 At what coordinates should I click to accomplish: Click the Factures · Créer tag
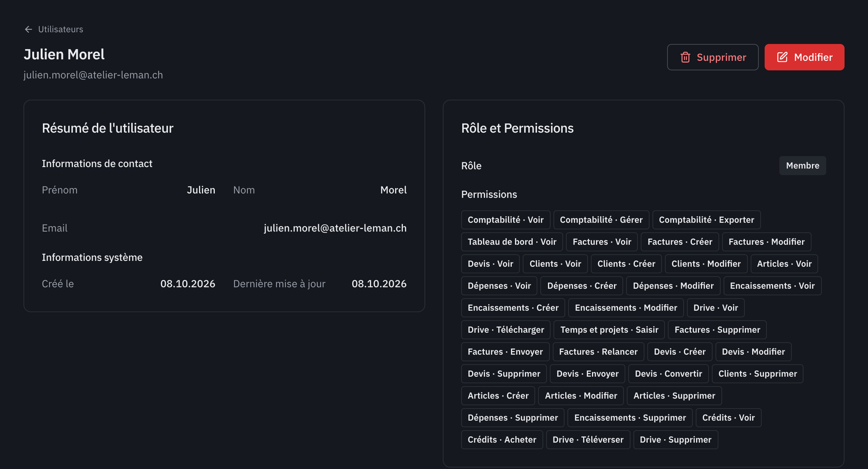pos(680,242)
